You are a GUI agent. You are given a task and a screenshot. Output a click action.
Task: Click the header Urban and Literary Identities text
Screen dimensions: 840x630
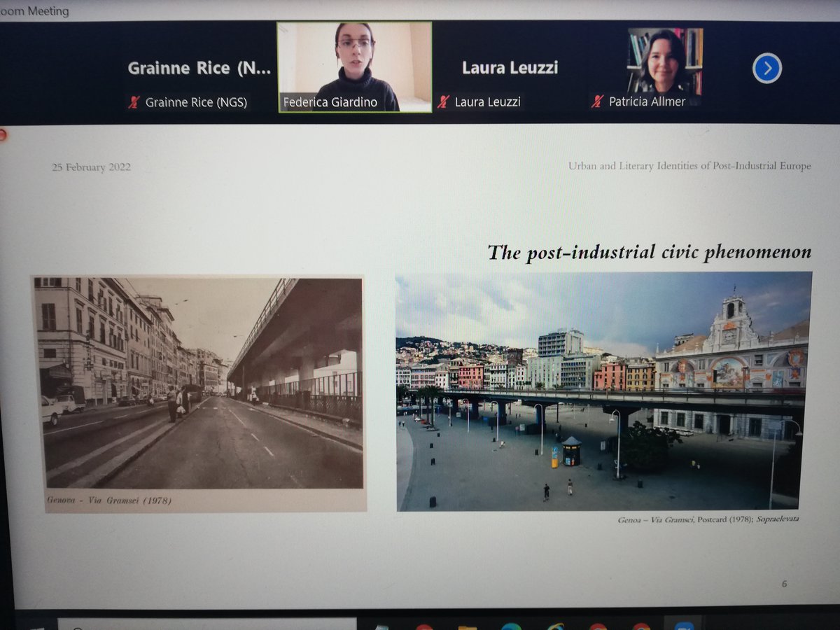689,166
